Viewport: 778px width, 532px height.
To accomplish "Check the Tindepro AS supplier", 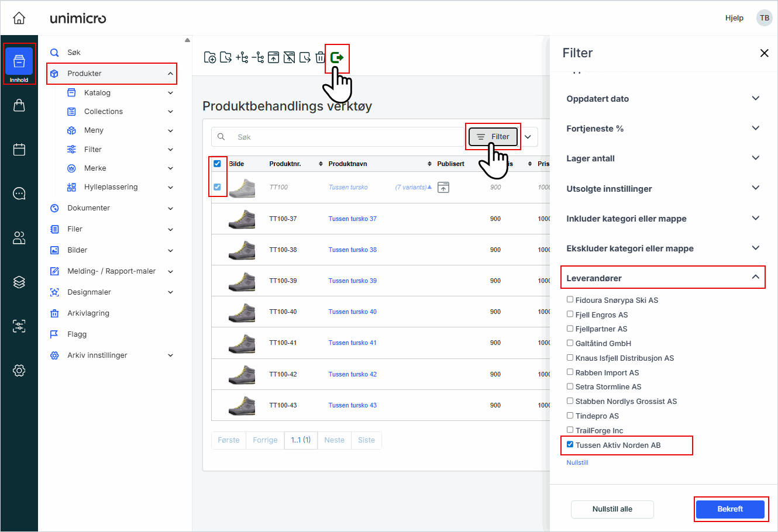I will (570, 415).
